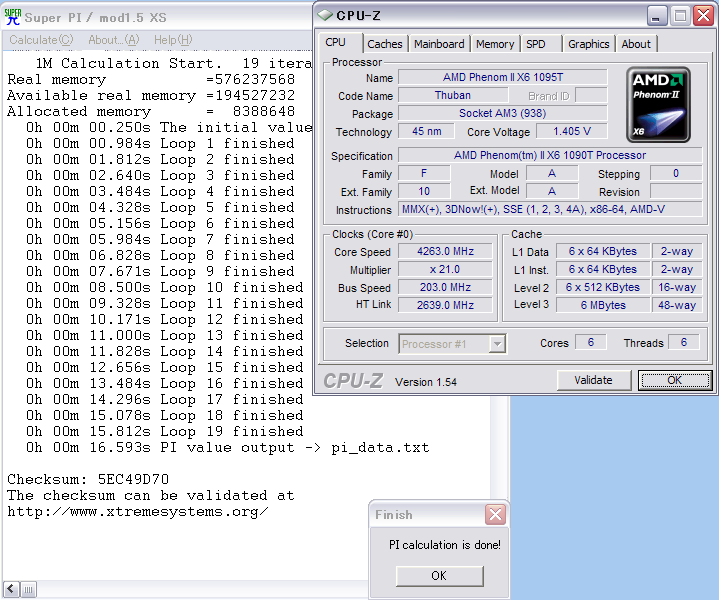This screenshot has width=719, height=600.
Task: Open the Help menu in Super PI
Action: click(x=173, y=40)
